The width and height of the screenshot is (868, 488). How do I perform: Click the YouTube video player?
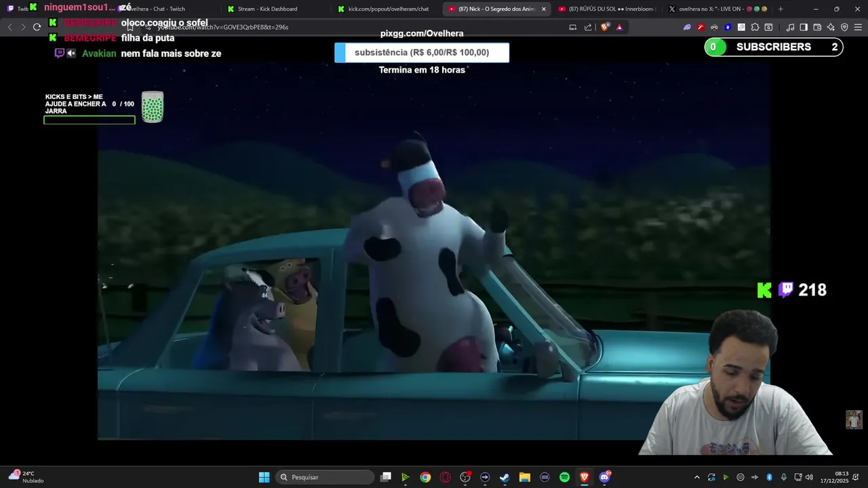pyautogui.click(x=434, y=251)
